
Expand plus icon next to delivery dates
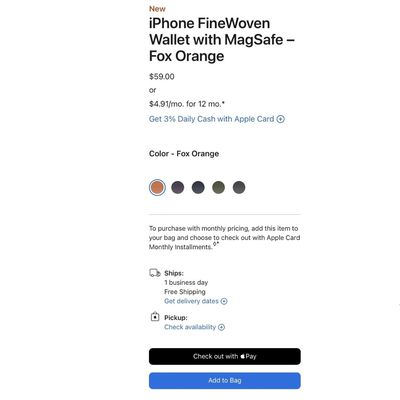coord(224,301)
